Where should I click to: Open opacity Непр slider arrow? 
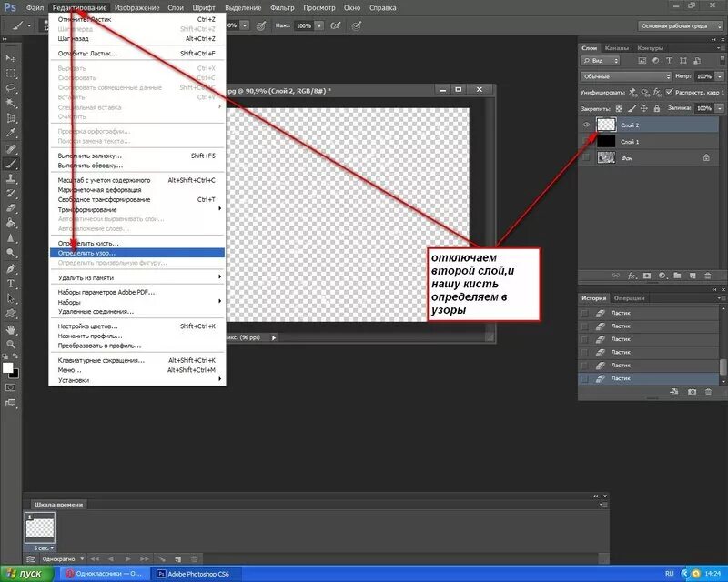pyautogui.click(x=720, y=76)
